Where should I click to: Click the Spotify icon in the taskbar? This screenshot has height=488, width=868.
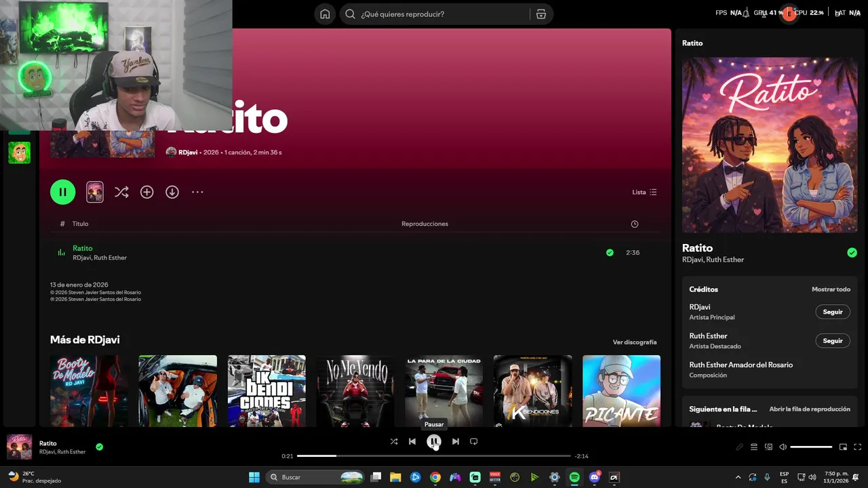(574, 477)
